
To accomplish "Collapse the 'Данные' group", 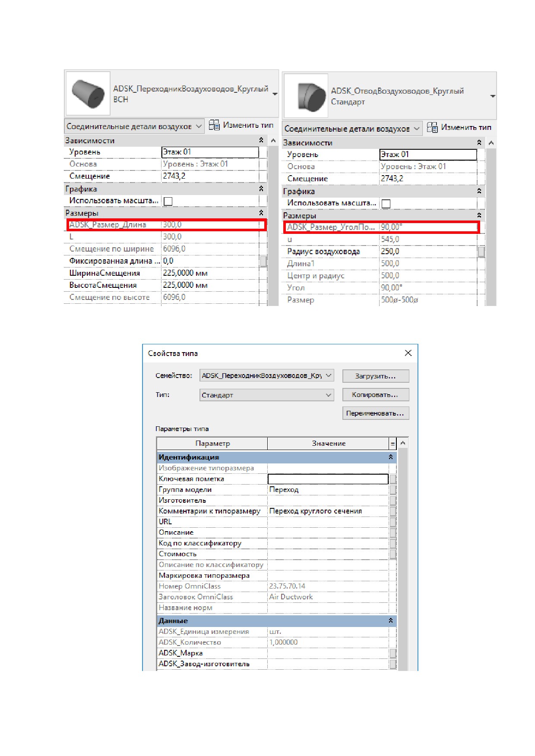I will pyautogui.click(x=391, y=621).
